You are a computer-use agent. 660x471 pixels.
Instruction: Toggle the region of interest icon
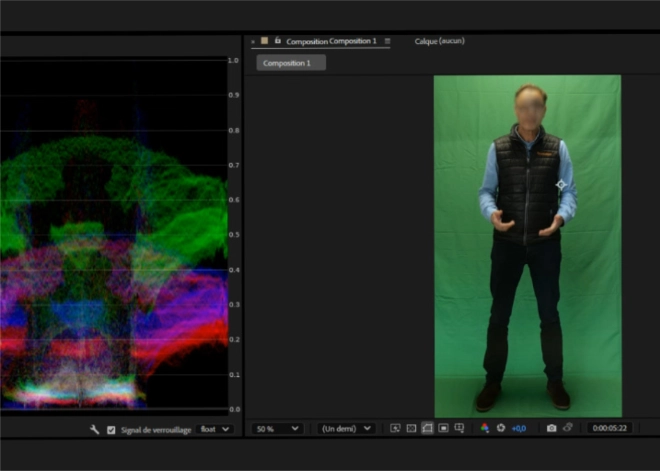coord(443,428)
